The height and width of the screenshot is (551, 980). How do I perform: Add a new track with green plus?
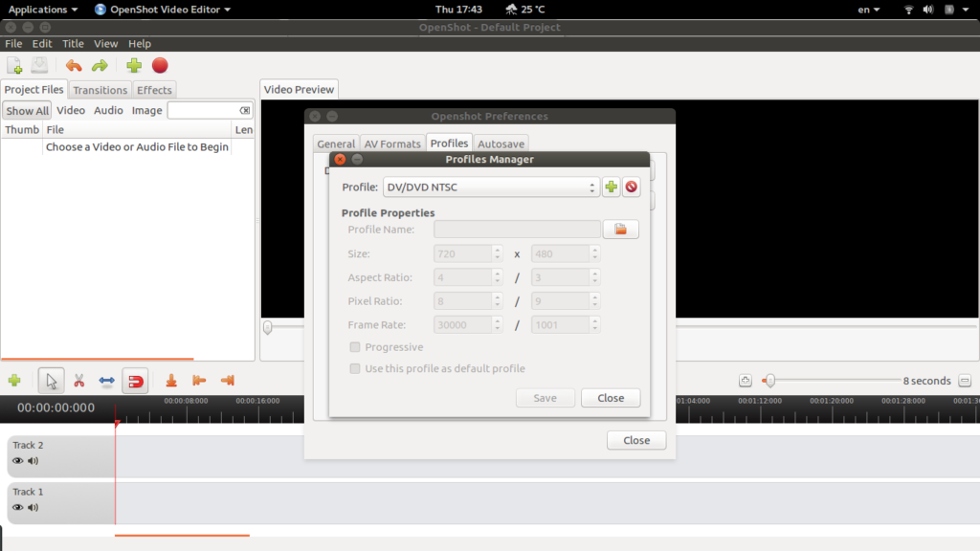point(14,381)
